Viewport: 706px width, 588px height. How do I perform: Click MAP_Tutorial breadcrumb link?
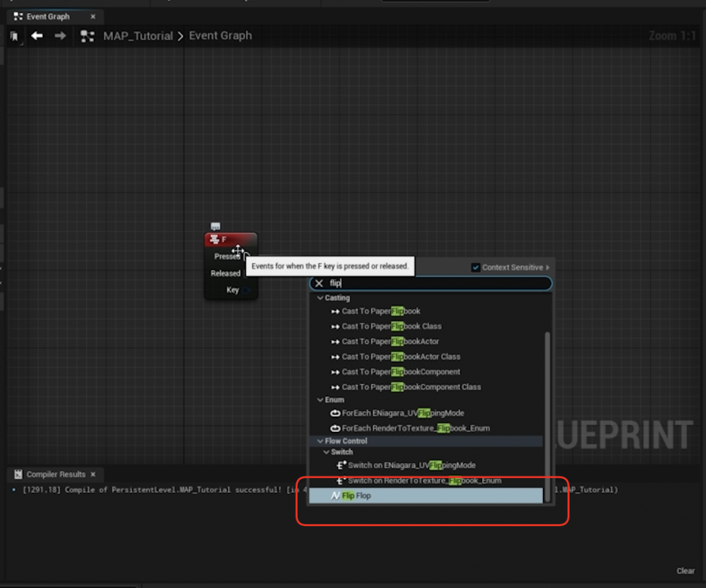coord(138,36)
